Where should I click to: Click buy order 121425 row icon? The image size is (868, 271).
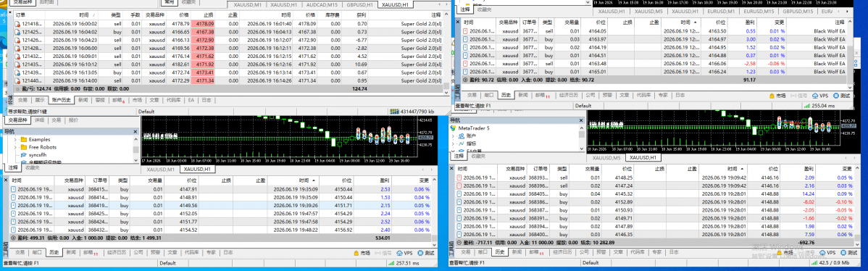(x=17, y=32)
